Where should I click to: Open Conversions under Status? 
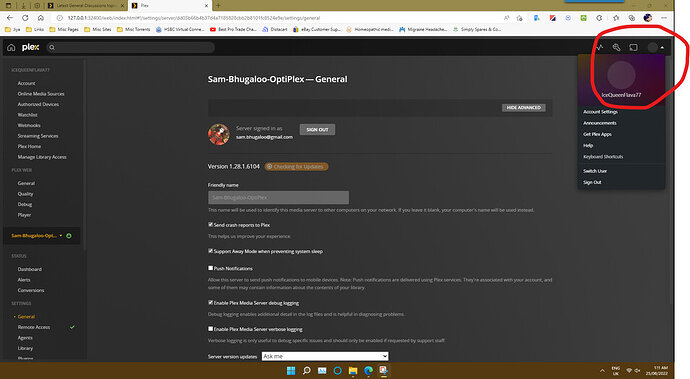31,290
